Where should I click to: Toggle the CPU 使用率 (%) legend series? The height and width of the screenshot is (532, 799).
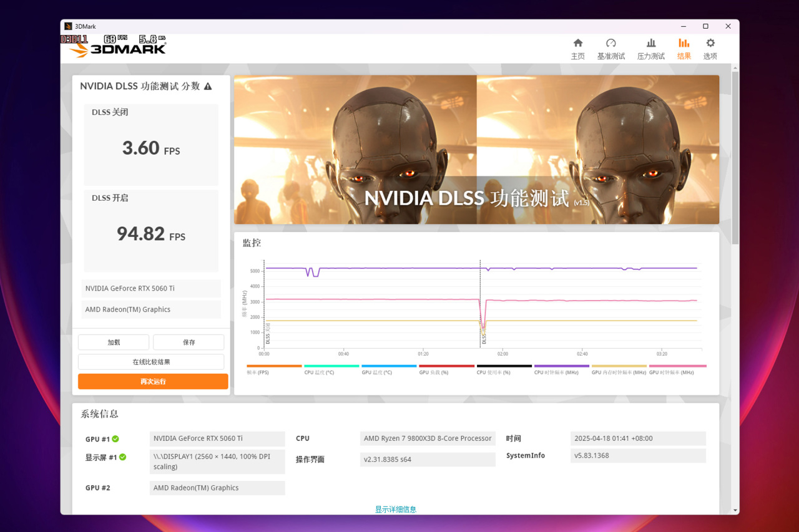(x=504, y=370)
